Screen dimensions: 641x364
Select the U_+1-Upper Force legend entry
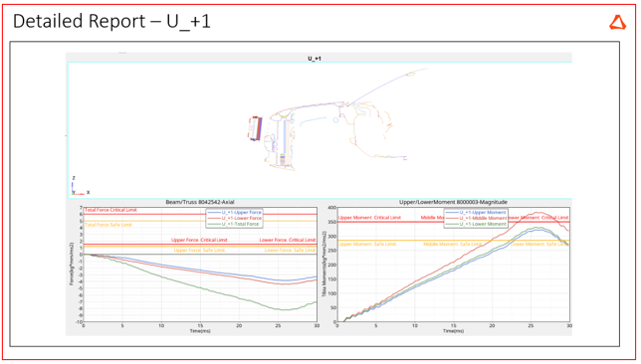pos(241,213)
